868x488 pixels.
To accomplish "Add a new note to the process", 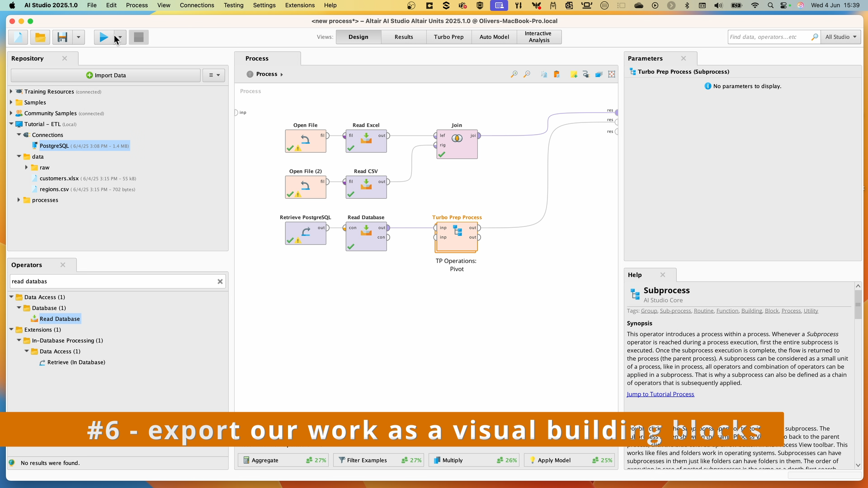I will click(574, 74).
